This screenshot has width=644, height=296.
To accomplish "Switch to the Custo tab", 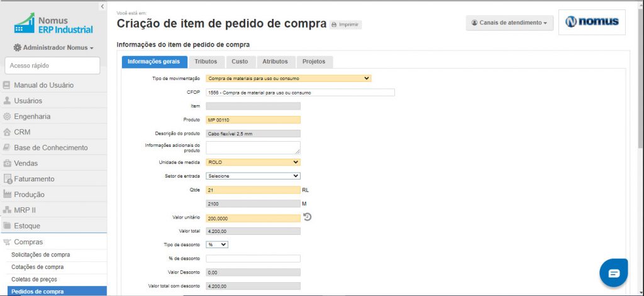I will [x=240, y=62].
